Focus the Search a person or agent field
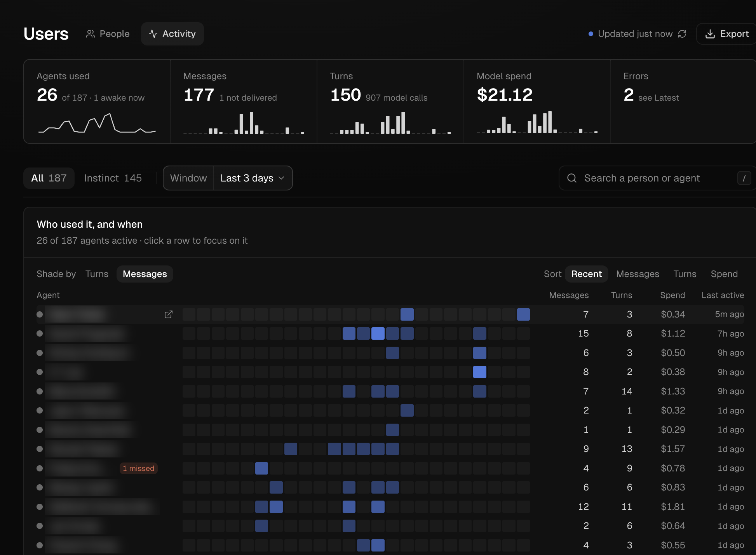 (x=657, y=178)
